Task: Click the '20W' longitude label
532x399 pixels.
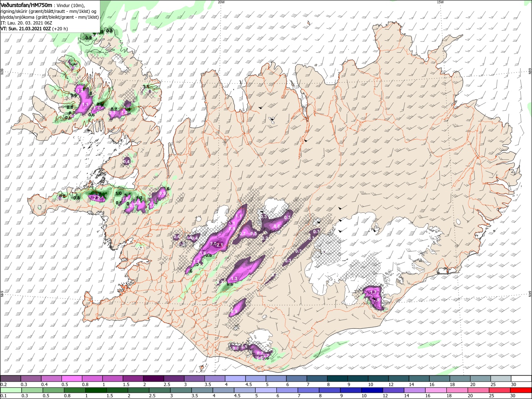Action: [221, 2]
